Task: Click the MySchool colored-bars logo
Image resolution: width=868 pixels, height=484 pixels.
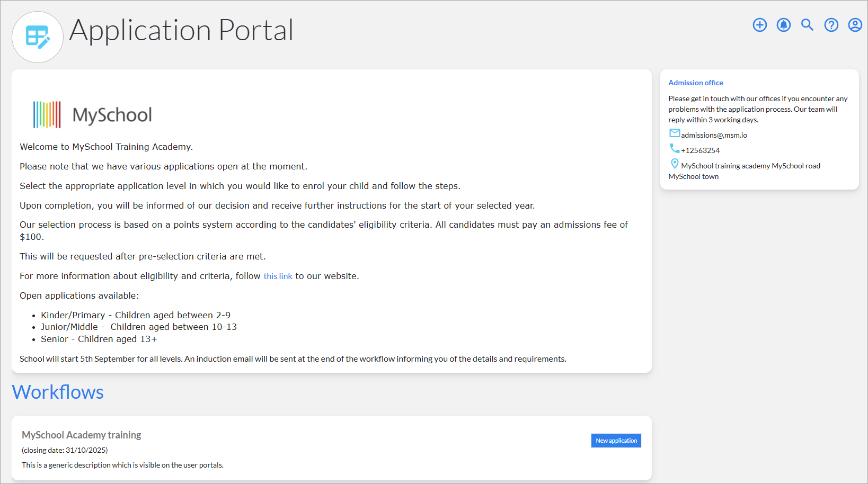Action: [x=47, y=113]
